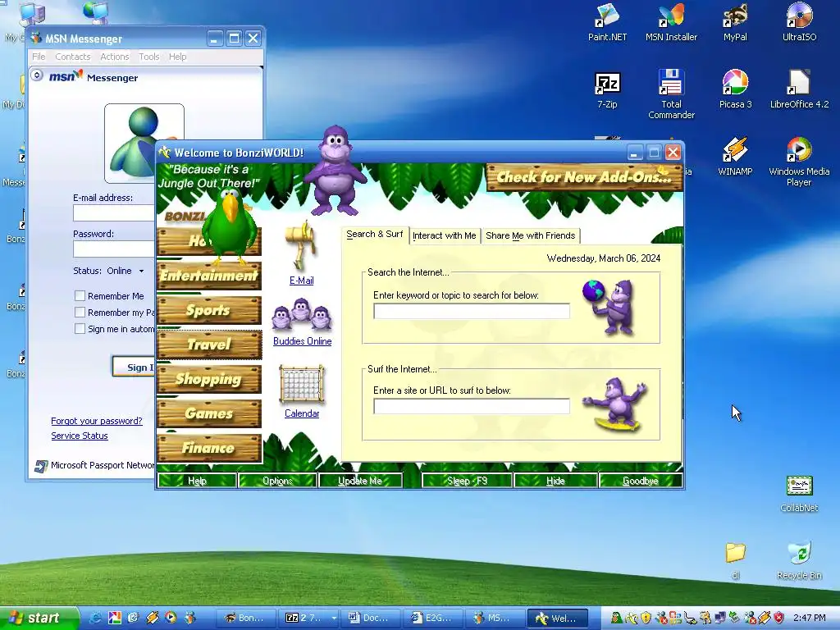Switch to the Interact with Me tab
Viewport: 840px width, 630px height.
point(444,235)
